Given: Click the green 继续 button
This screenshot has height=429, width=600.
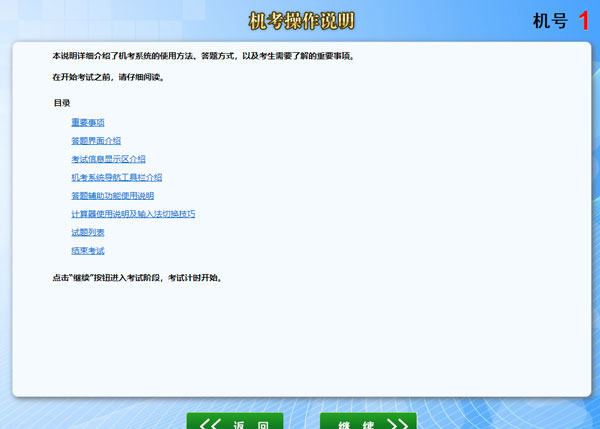Looking at the screenshot, I should [x=368, y=421].
